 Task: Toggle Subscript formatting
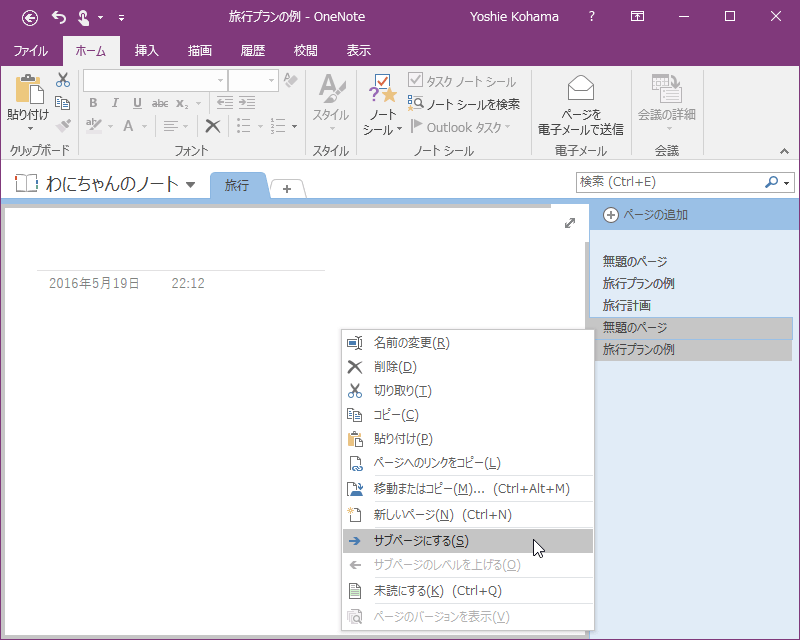click(182, 103)
